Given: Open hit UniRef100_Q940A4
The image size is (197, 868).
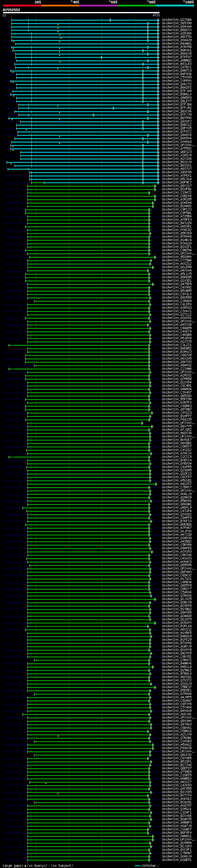Looking at the screenshot, I should point(177,26).
